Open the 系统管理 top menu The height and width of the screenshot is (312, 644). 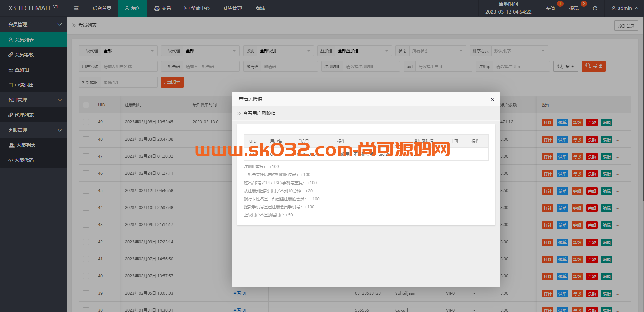(x=232, y=8)
